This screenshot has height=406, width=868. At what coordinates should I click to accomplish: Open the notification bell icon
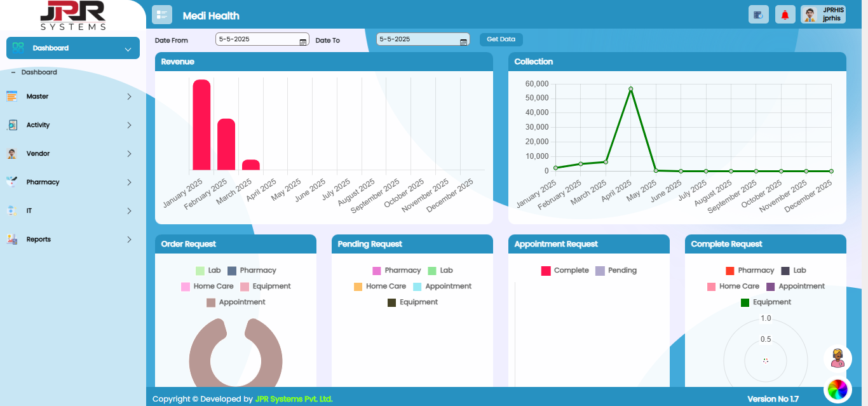[785, 15]
